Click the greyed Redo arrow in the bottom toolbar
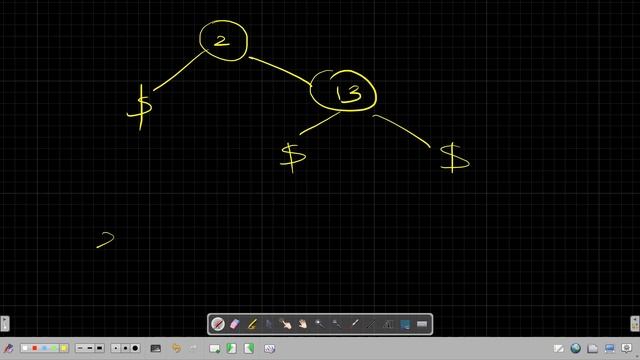The image size is (640, 360). click(x=194, y=348)
